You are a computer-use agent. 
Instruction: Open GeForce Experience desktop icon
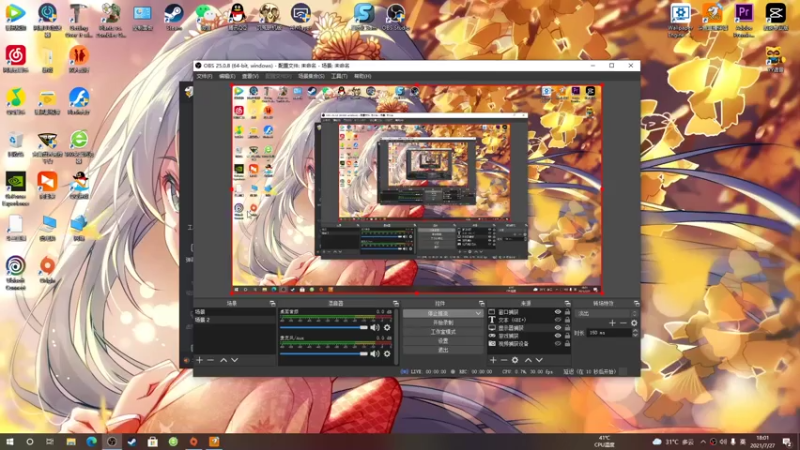[x=16, y=189]
